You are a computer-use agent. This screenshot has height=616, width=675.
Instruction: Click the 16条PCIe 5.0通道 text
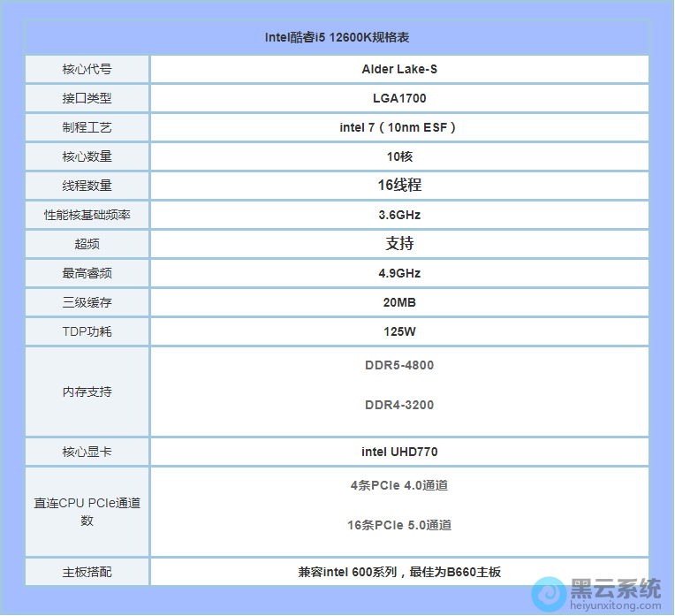(x=399, y=525)
